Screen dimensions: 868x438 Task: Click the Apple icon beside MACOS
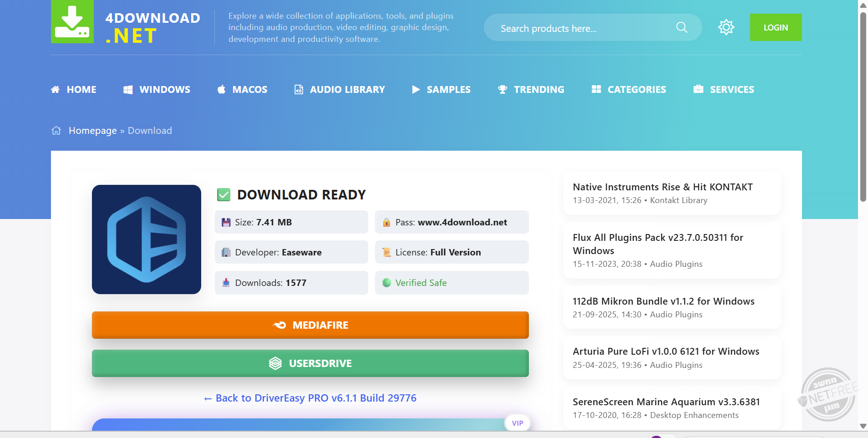click(221, 89)
